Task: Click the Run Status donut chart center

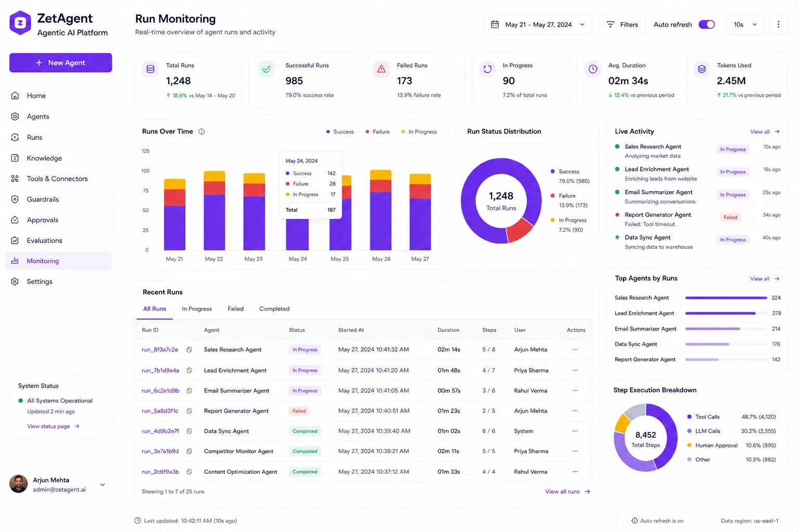Action: tap(501, 201)
